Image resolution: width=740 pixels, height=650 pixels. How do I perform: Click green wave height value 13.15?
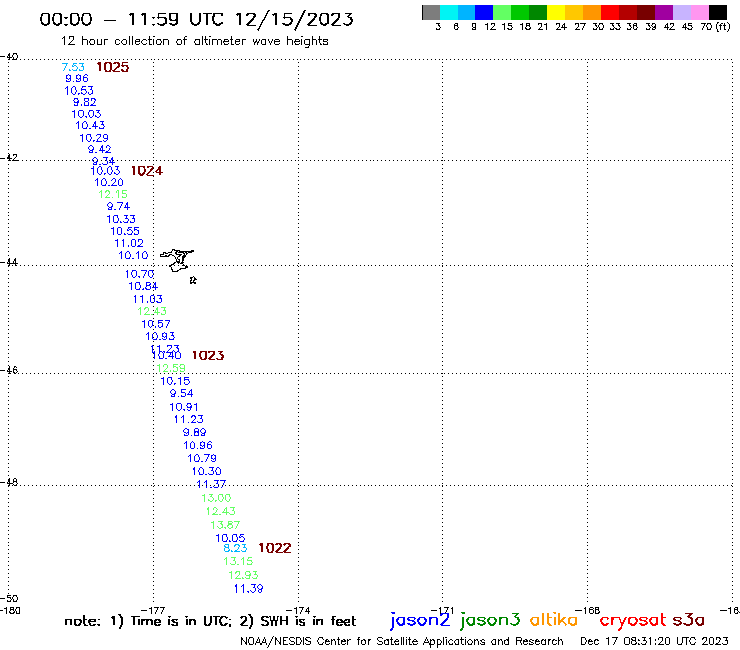click(x=238, y=561)
